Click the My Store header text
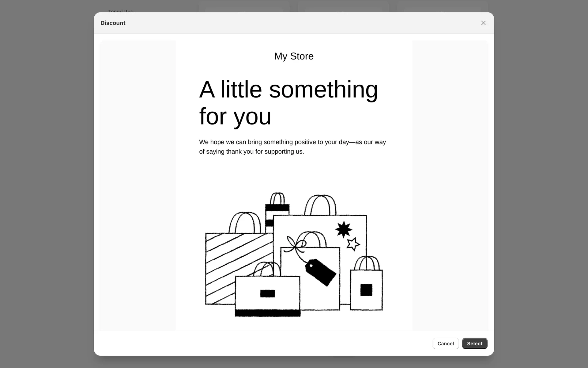 pyautogui.click(x=294, y=56)
